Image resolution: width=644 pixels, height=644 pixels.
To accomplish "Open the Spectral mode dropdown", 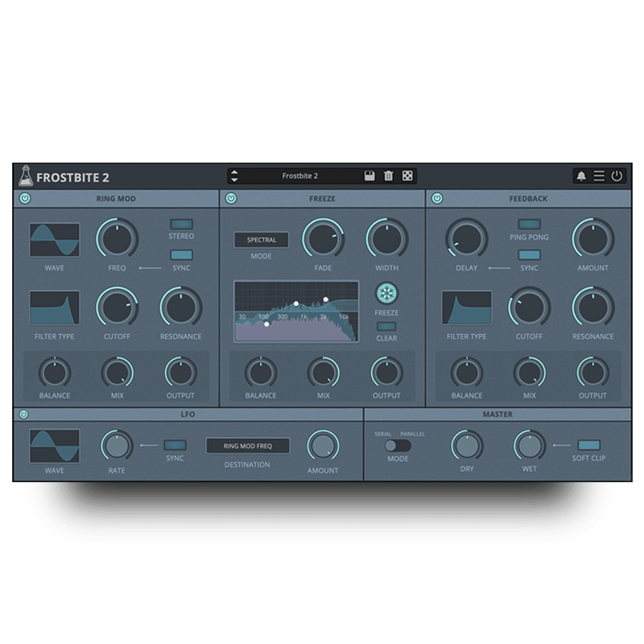I will tap(261, 240).
